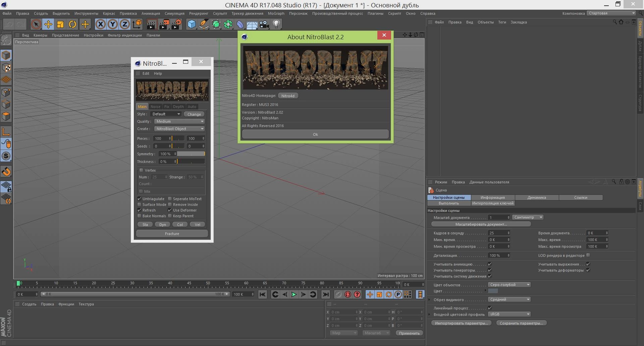Enable snapping S icon in left sidebar
Image resolution: width=644 pixels, height=346 pixels.
[6, 156]
